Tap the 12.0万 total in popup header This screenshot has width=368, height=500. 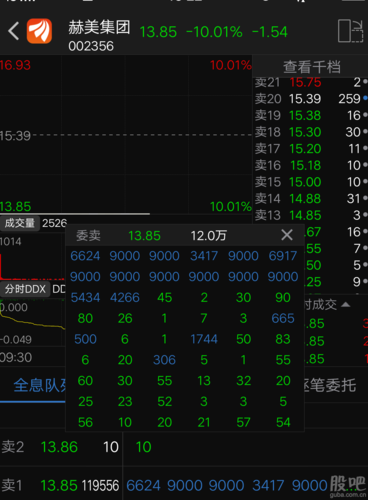click(208, 236)
